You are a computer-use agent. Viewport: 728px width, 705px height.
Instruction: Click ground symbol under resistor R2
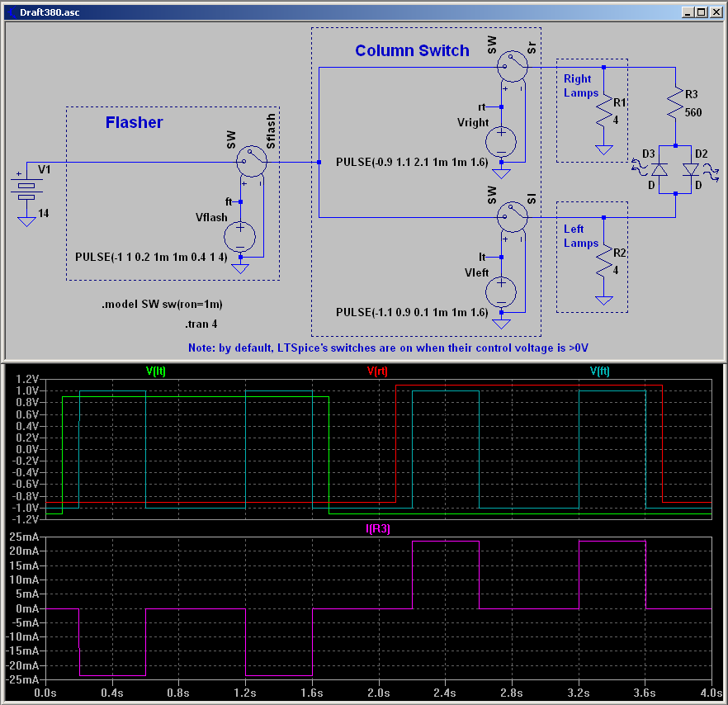point(604,300)
